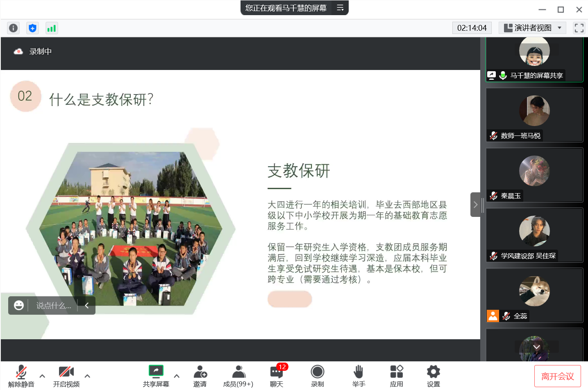Screen dimensions: 588x390
Task: Open the 成员(99+) participants list
Action: point(238,376)
